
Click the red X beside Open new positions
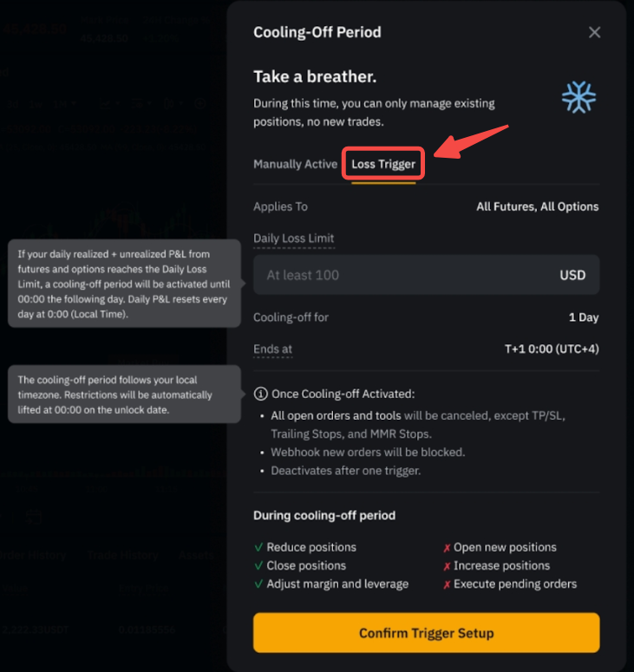pos(447,548)
